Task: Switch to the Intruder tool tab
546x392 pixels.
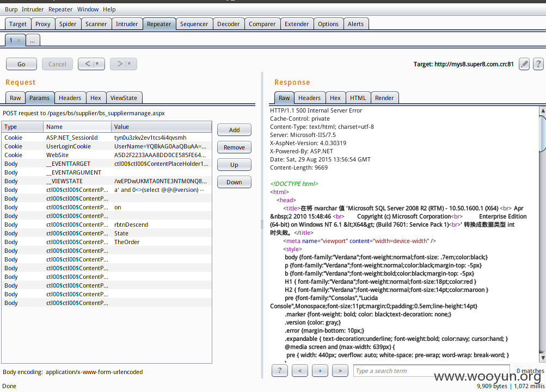Action: pos(127,24)
